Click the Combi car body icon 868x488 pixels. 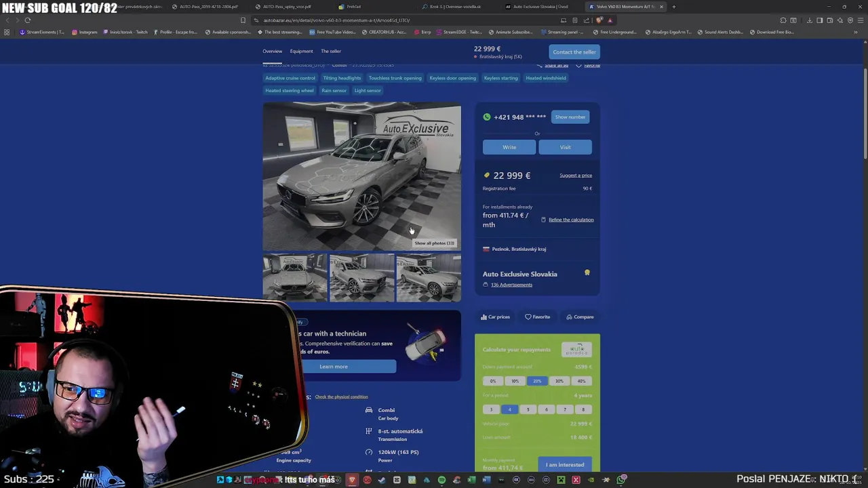(x=369, y=410)
